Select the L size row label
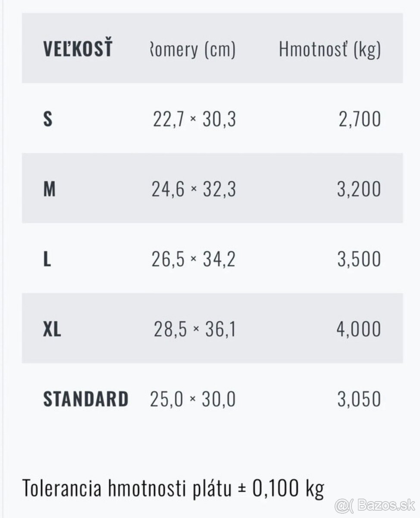The width and height of the screenshot is (420, 518). pyautogui.click(x=47, y=259)
